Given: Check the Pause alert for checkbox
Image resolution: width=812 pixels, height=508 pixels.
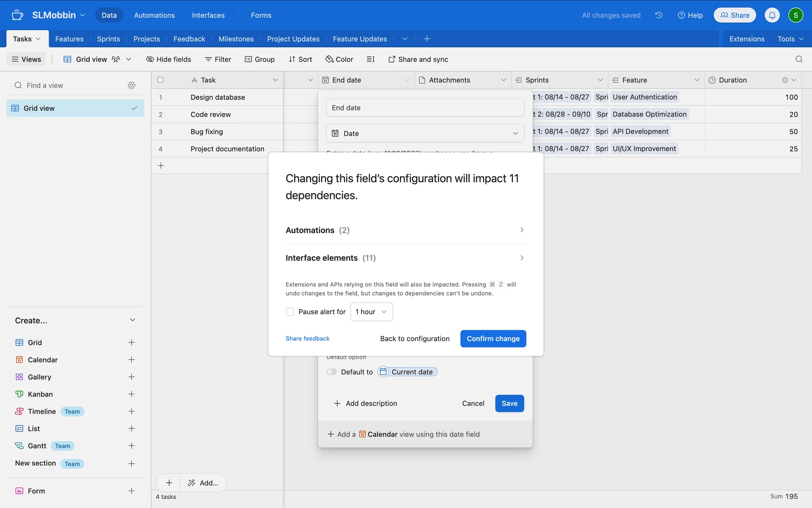Looking at the screenshot, I should tap(290, 312).
